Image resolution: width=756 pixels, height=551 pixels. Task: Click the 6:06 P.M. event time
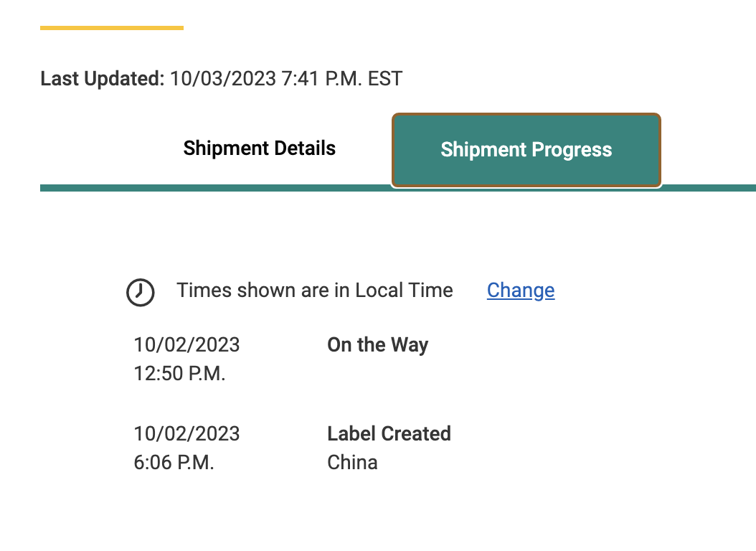click(174, 462)
